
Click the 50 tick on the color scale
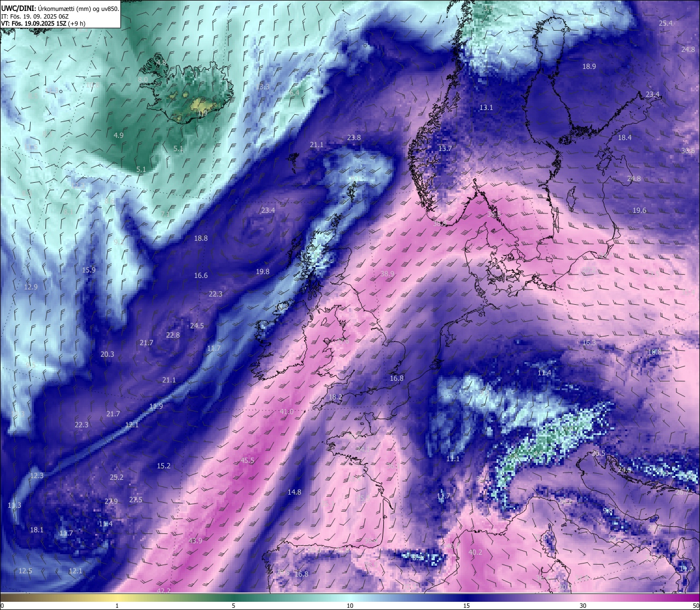tap(696, 606)
